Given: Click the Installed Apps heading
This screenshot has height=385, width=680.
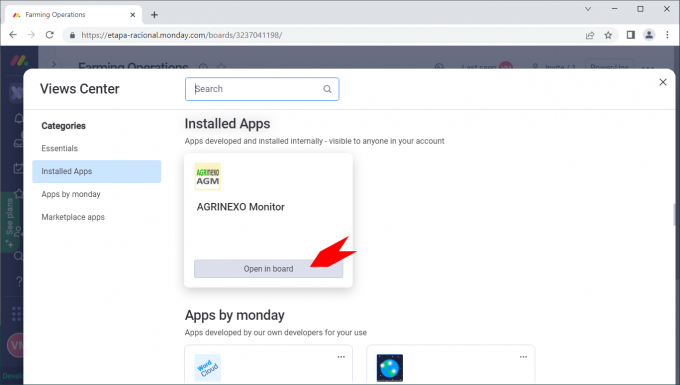Looking at the screenshot, I should (x=227, y=124).
